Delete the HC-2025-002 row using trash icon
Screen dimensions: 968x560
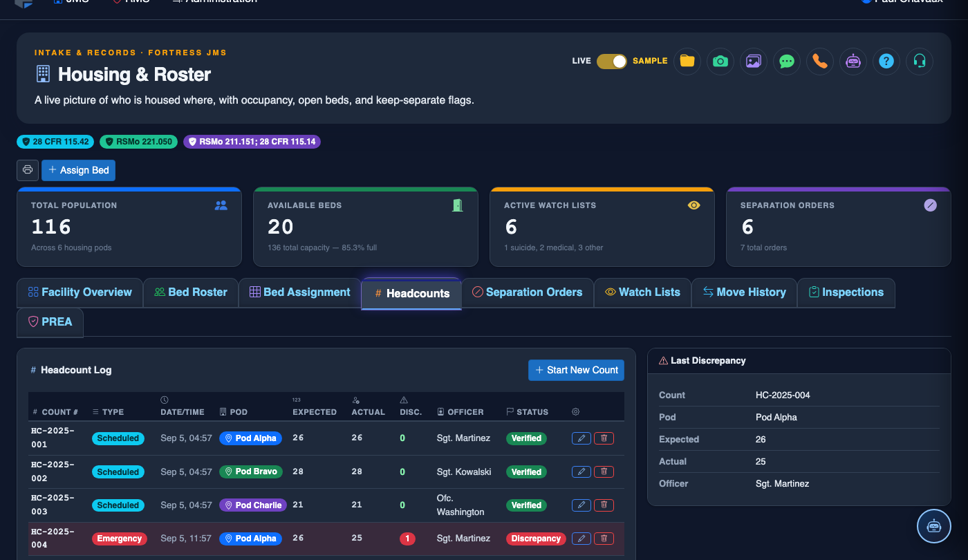(604, 472)
